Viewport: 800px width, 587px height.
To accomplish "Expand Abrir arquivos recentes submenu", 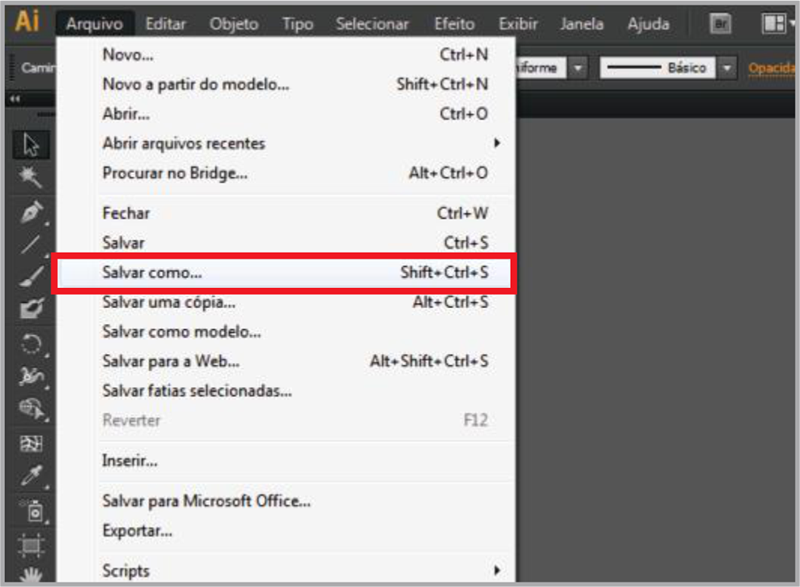I will point(286,143).
